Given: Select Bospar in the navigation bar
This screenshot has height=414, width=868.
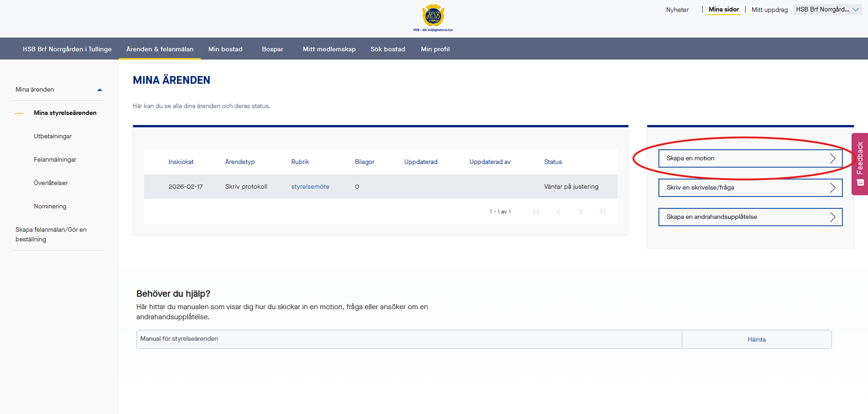Looking at the screenshot, I should click(x=272, y=49).
